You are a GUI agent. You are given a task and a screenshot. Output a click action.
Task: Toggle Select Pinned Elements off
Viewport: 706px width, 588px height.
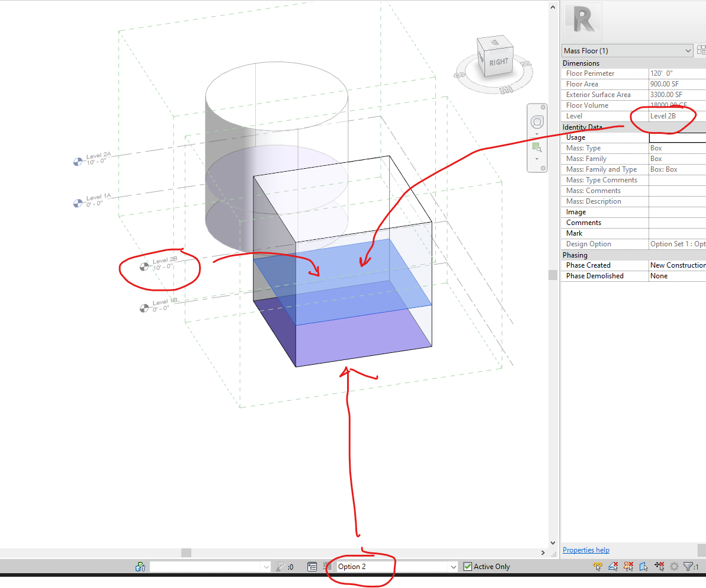coord(628,567)
